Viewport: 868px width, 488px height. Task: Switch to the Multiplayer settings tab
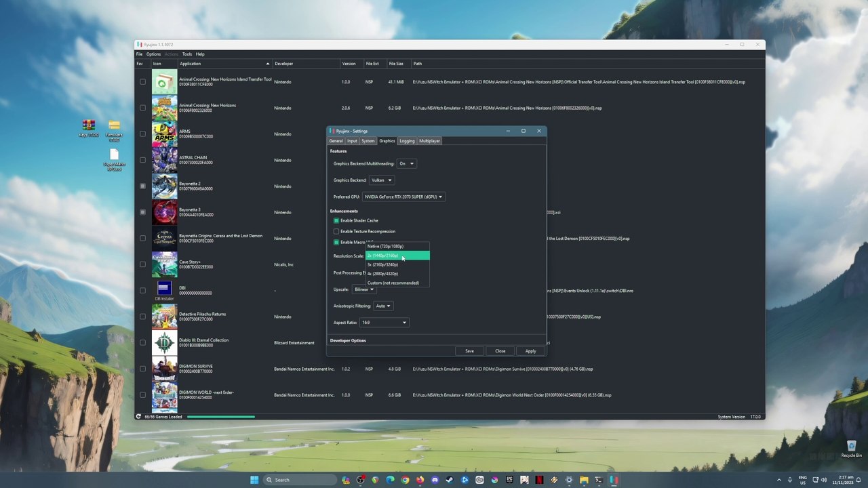pos(429,141)
